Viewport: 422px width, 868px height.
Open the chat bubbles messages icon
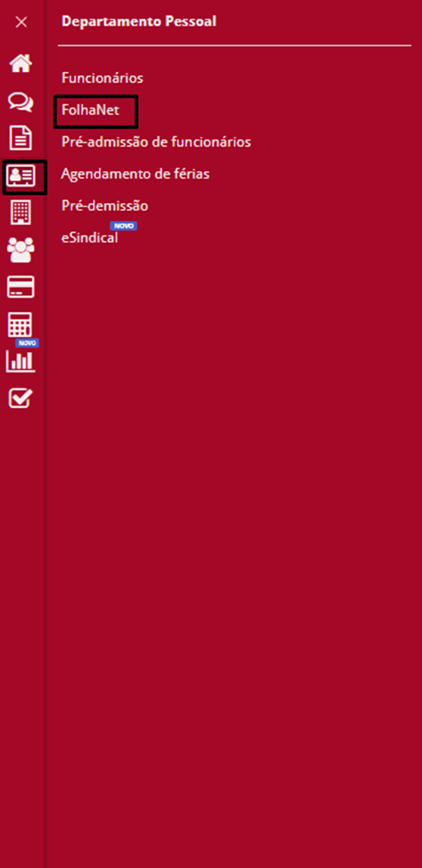(x=21, y=102)
